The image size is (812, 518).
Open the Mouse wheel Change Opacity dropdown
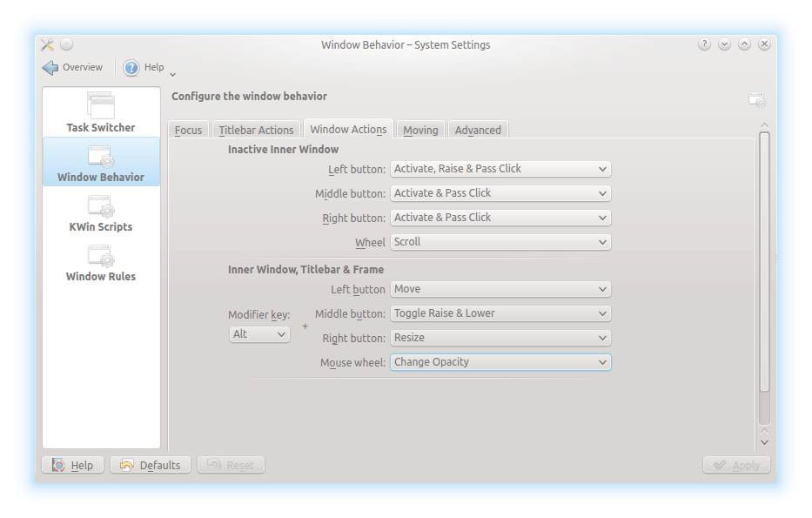coord(500,362)
